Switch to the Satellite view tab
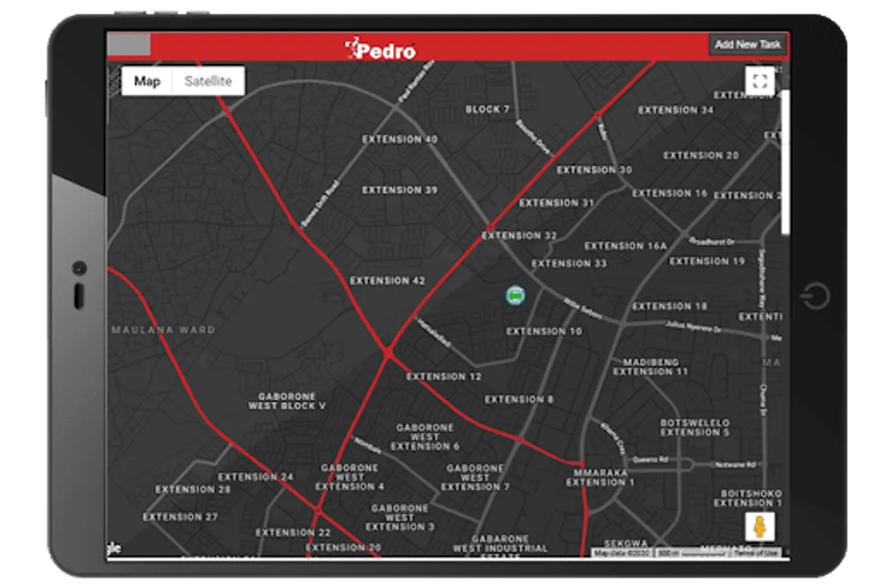The width and height of the screenshot is (883, 588). click(208, 81)
